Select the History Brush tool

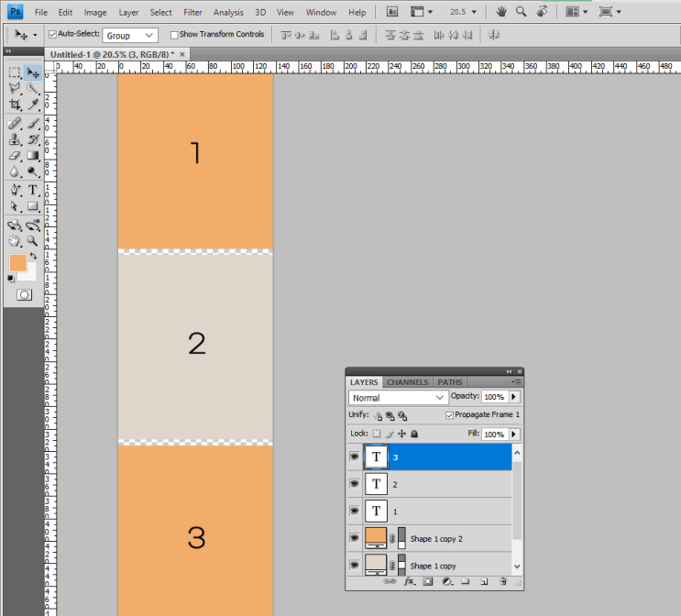point(33,139)
